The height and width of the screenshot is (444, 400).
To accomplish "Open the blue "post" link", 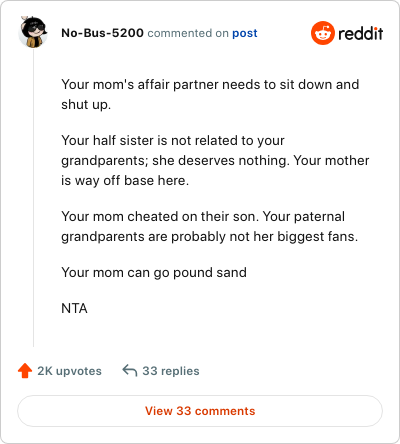I will 245,33.
